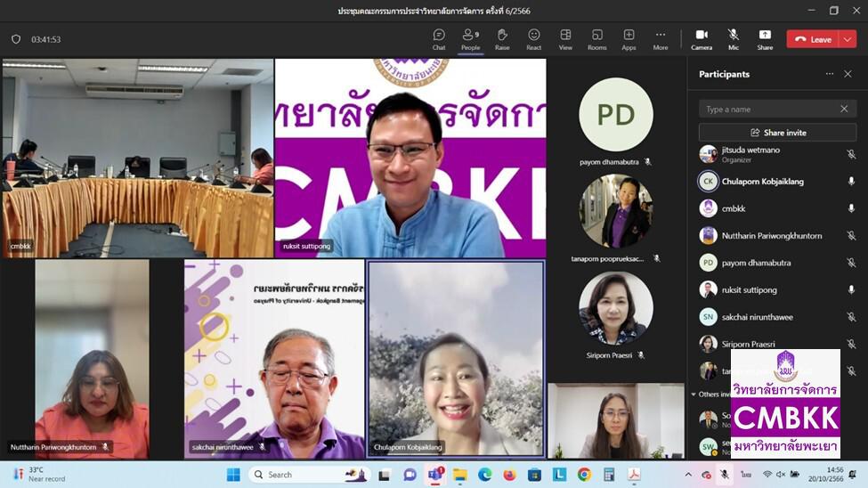Toggle mic for Nuttharin Pariwongkhuntorn in list
The height and width of the screenshot is (488, 868).
(x=851, y=235)
